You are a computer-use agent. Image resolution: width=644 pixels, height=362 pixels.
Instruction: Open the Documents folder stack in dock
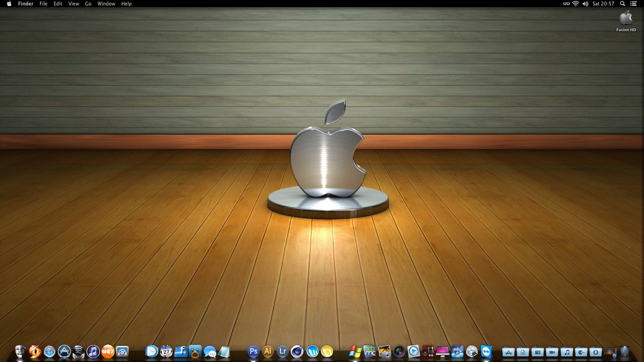[523, 352]
